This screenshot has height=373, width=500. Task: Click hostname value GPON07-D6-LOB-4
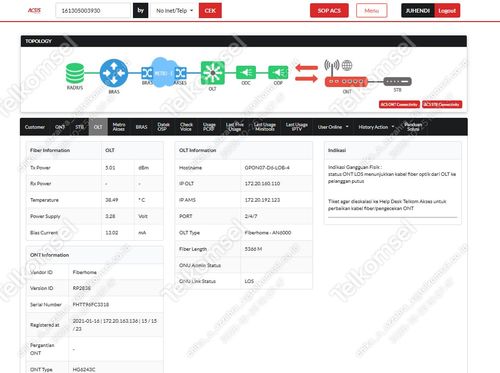(x=267, y=168)
